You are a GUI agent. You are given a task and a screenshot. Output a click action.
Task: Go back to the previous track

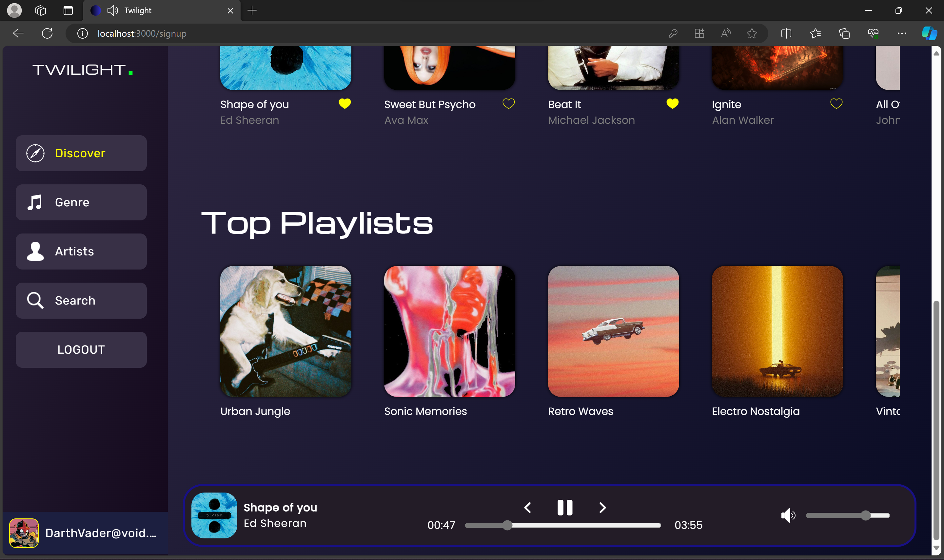coord(528,508)
